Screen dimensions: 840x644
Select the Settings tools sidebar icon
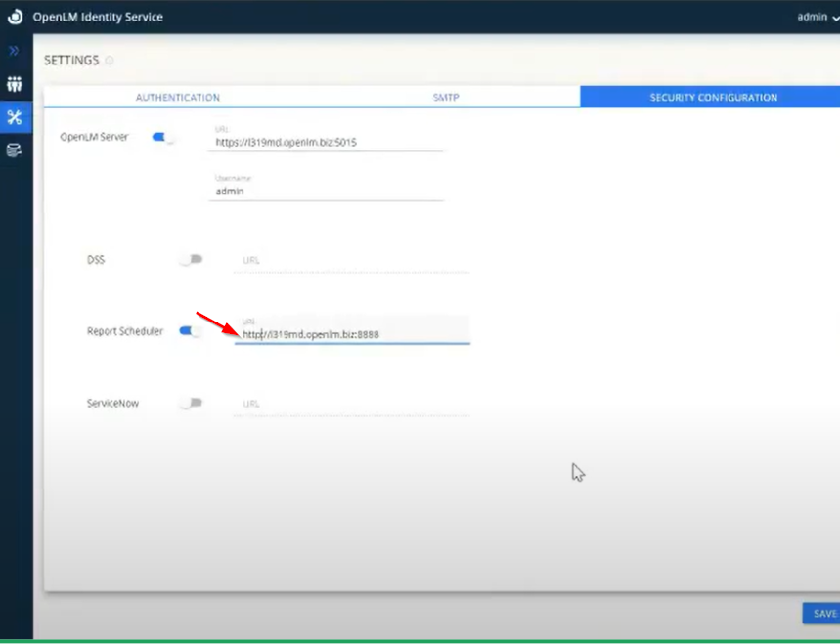pyautogui.click(x=15, y=117)
